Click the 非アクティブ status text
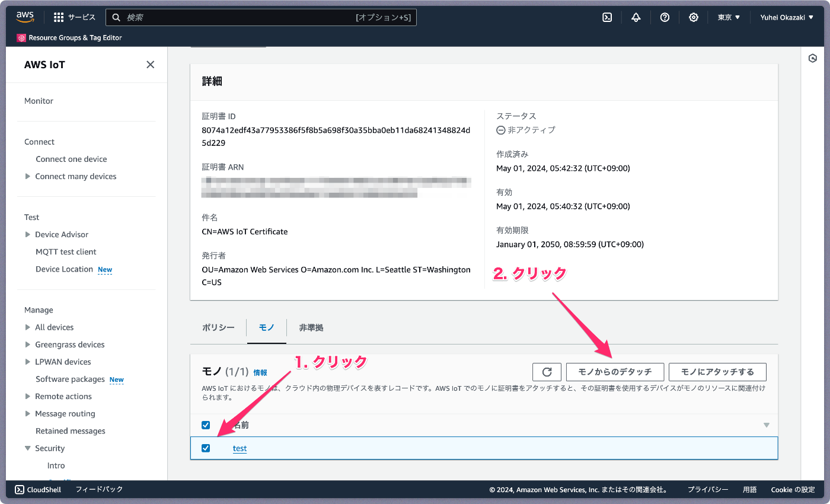 [531, 130]
